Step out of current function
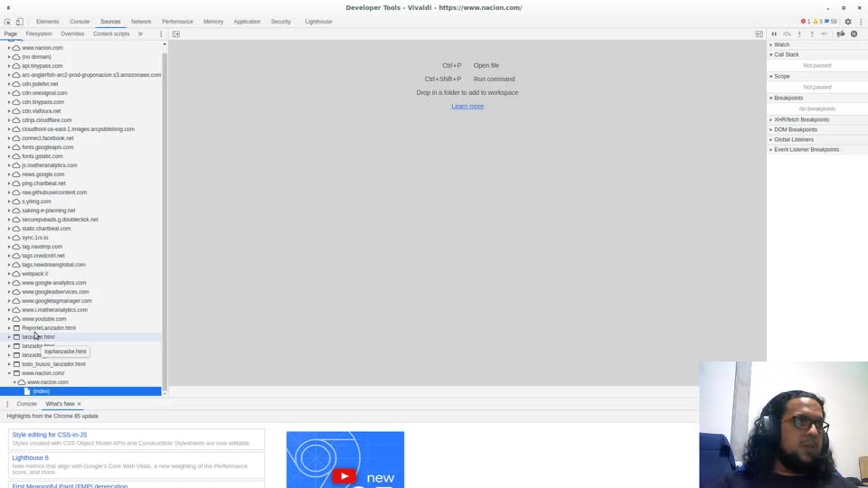 (x=812, y=33)
